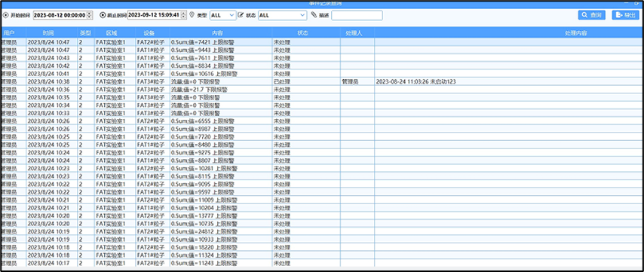Click the 类型 column header
Viewport: 644px width, 272px height.
click(x=86, y=33)
